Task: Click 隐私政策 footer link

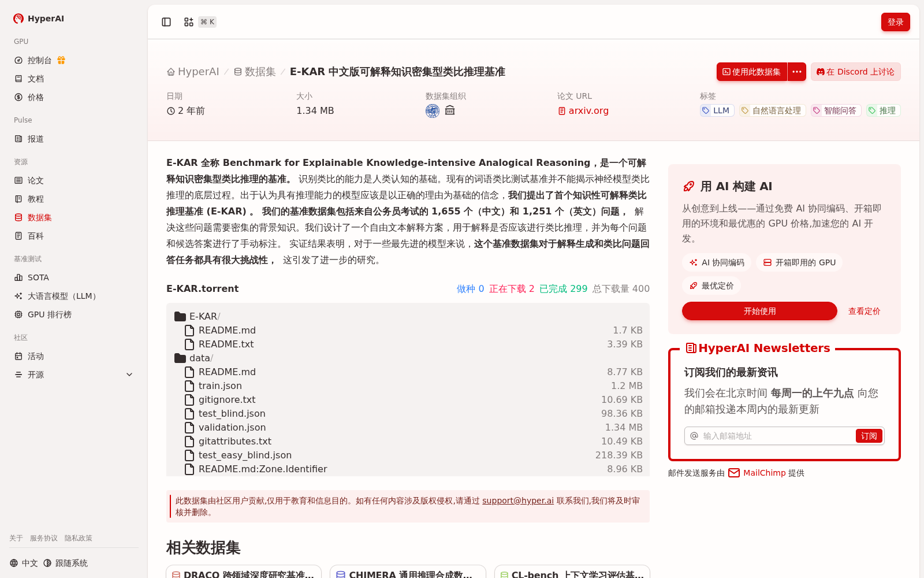Action: click(x=79, y=538)
